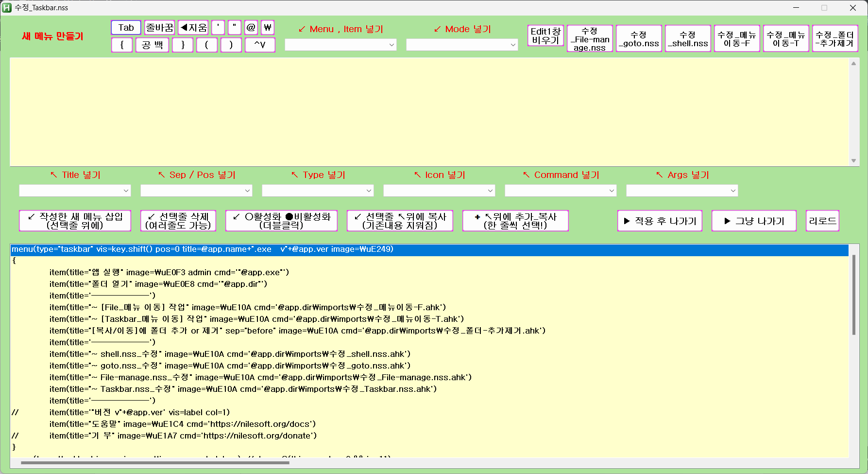Click the 공 백 space button
This screenshot has width=868, height=474.
click(153, 45)
